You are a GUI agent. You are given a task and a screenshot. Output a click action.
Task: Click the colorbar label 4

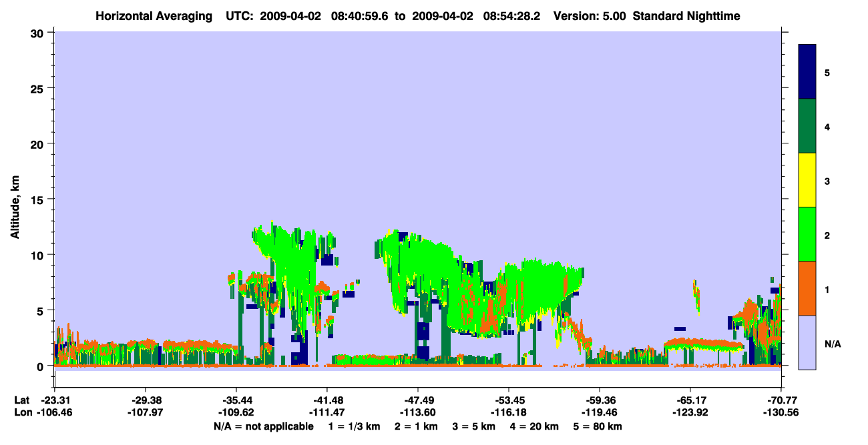(827, 126)
